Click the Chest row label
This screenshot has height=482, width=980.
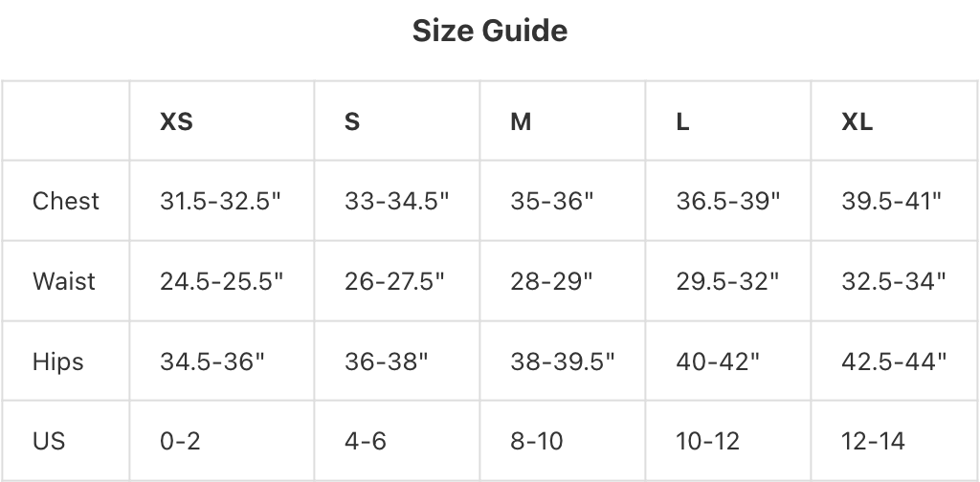66,201
